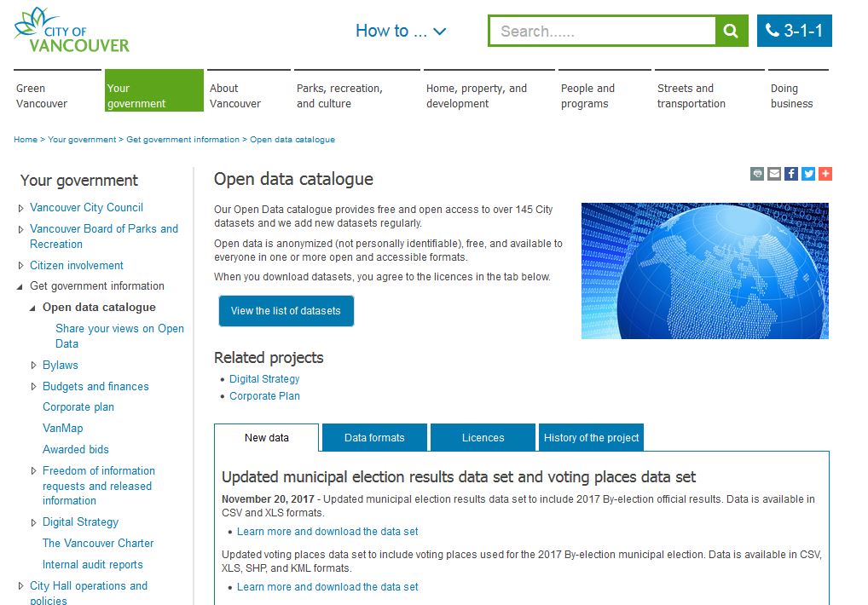Open Home, property, and development menu

[x=489, y=90]
